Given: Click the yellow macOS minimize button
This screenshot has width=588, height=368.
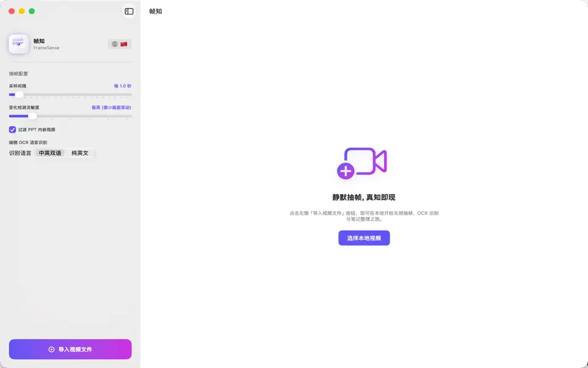Looking at the screenshot, I should coord(22,11).
